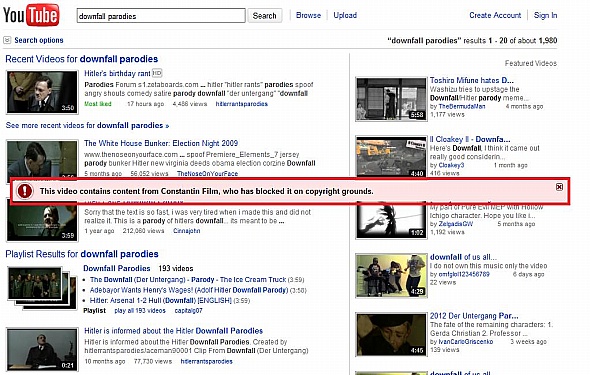Screen dimensions: 590x375
Task: Visit capitalg07 channel
Action: click(189, 311)
